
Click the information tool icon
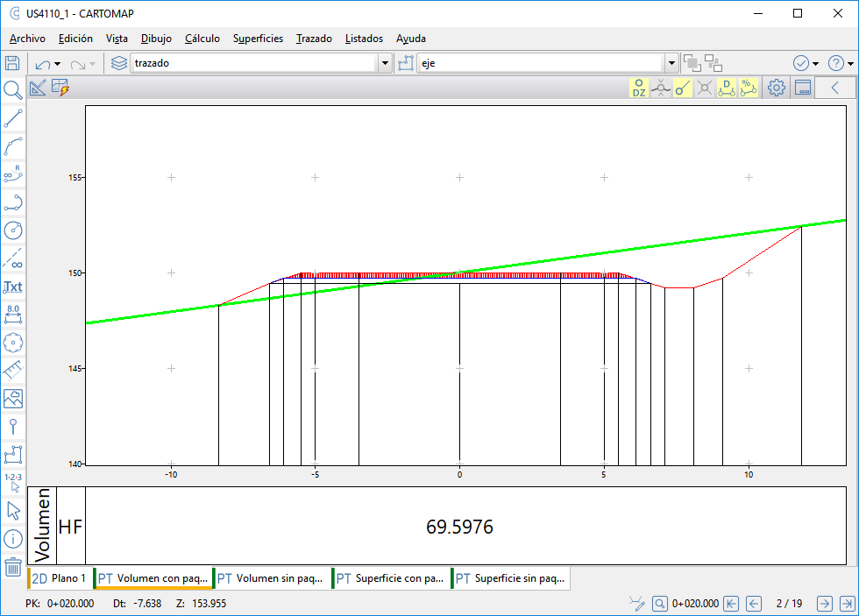[x=13, y=539]
